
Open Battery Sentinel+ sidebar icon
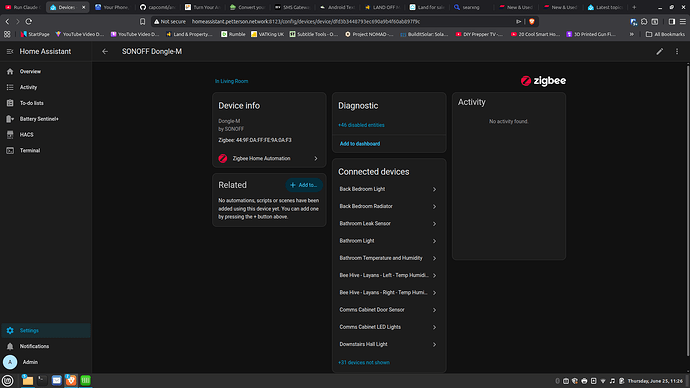[x=10, y=119]
